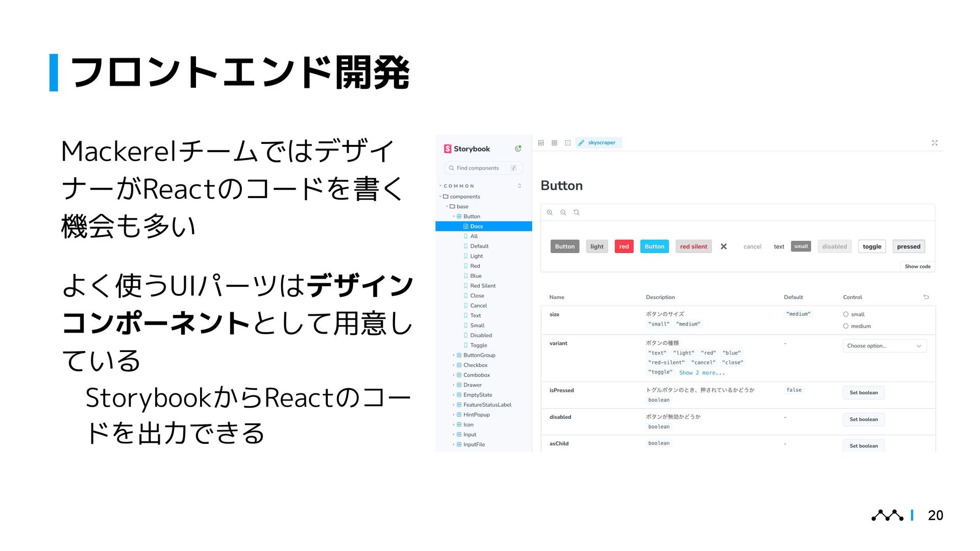Screen dimensions: 980x551
Task: Select the Docs entry under Button
Action: (x=483, y=227)
